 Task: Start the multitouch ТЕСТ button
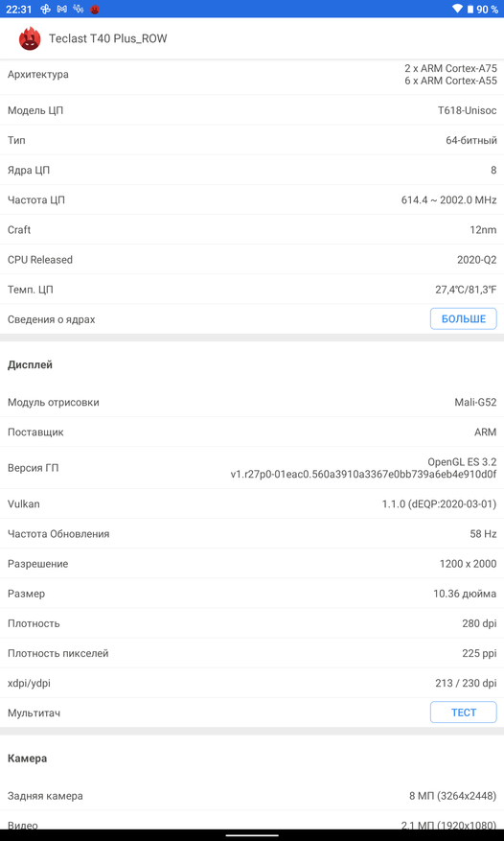(463, 713)
